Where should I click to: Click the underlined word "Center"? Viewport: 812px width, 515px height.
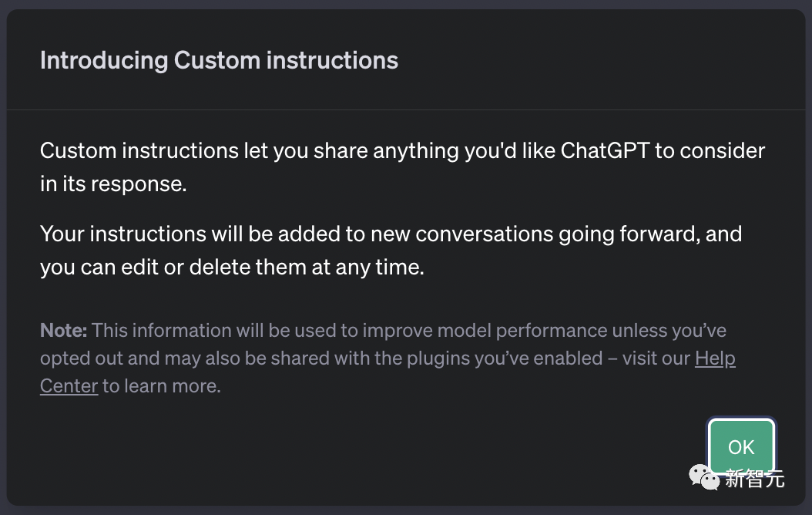69,386
